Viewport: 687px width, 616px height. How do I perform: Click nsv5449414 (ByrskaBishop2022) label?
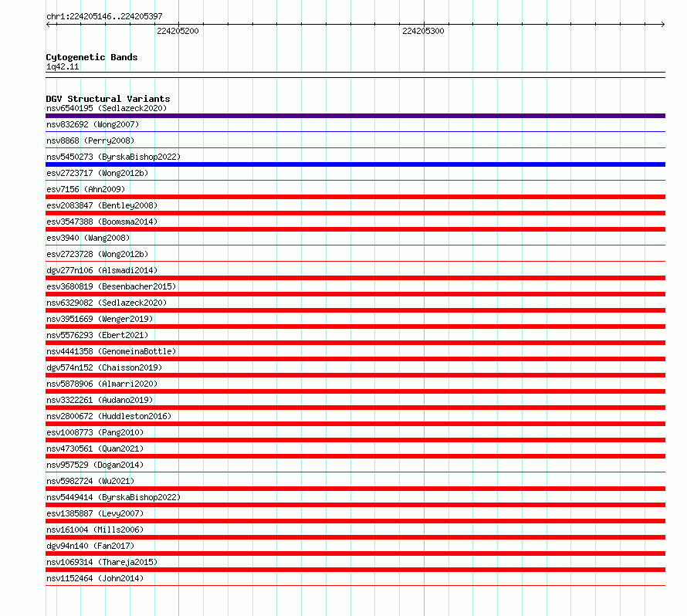[113, 497]
